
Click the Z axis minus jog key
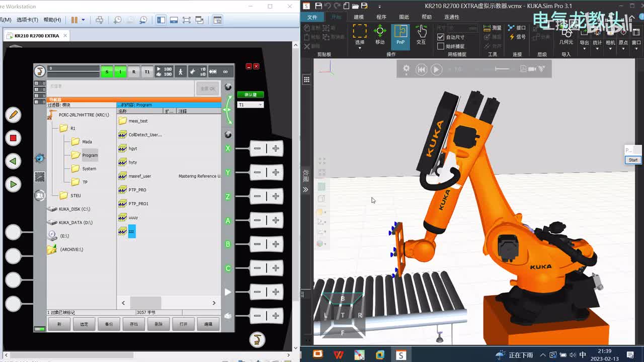(258, 197)
